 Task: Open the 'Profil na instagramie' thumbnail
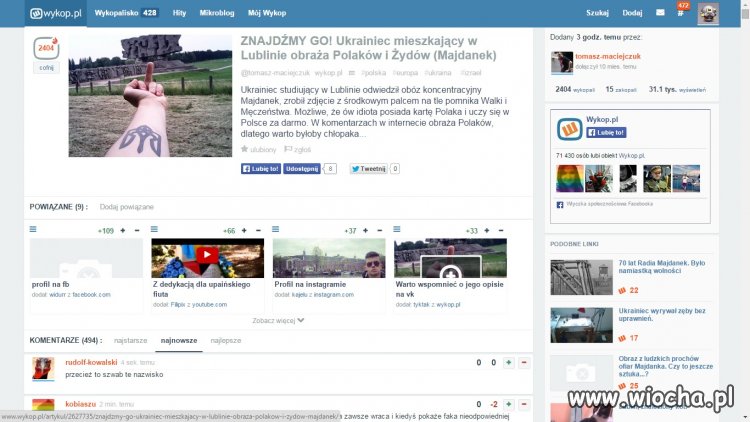(x=329, y=258)
